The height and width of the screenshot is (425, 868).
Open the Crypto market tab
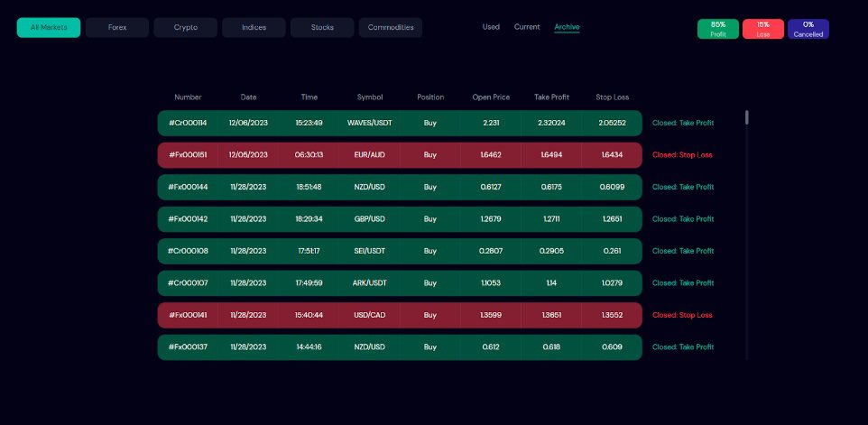pyautogui.click(x=186, y=28)
